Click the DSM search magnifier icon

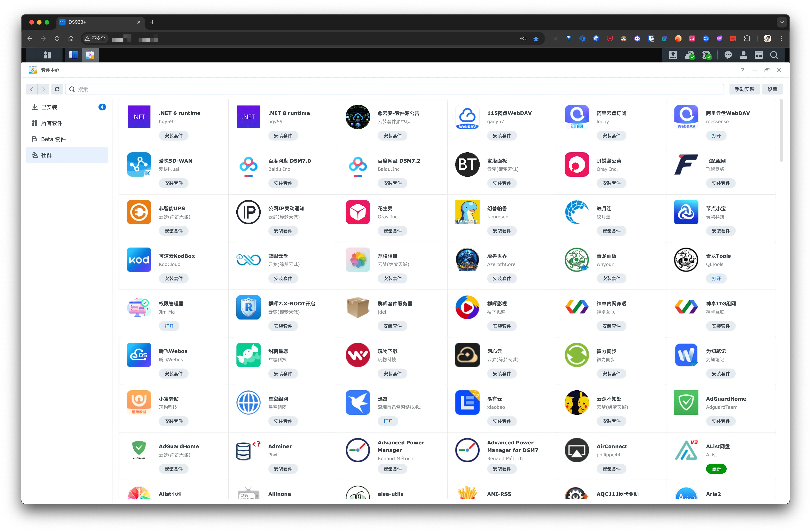[x=774, y=55]
